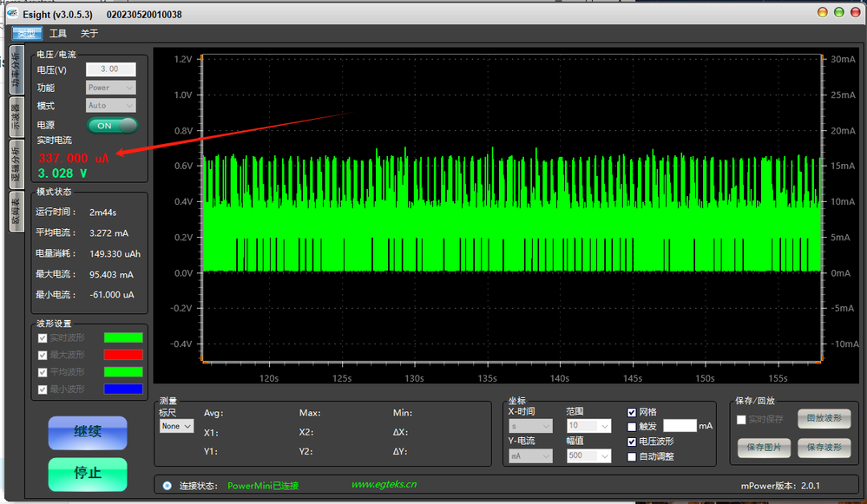Click the connection status indicator icon

tap(167, 485)
